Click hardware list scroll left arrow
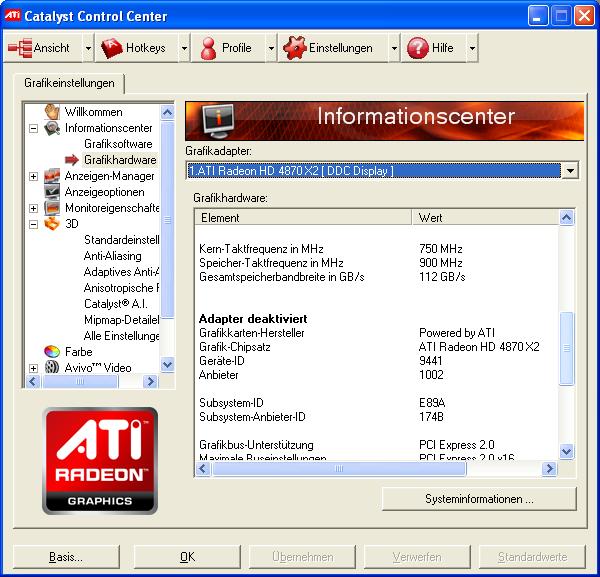This screenshot has width=600, height=577. tap(203, 468)
